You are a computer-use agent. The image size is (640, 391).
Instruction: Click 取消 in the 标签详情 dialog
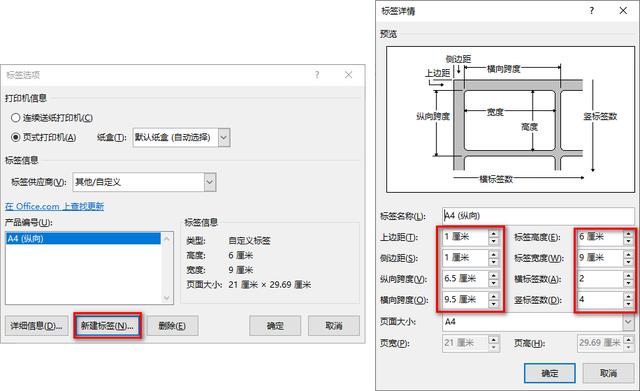coord(608,373)
